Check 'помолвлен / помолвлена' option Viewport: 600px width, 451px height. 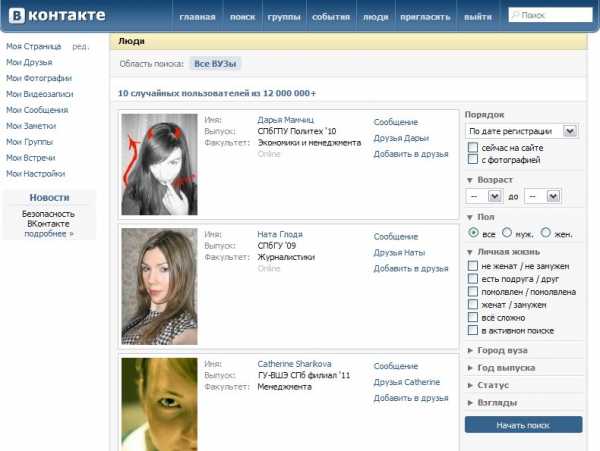click(x=473, y=291)
